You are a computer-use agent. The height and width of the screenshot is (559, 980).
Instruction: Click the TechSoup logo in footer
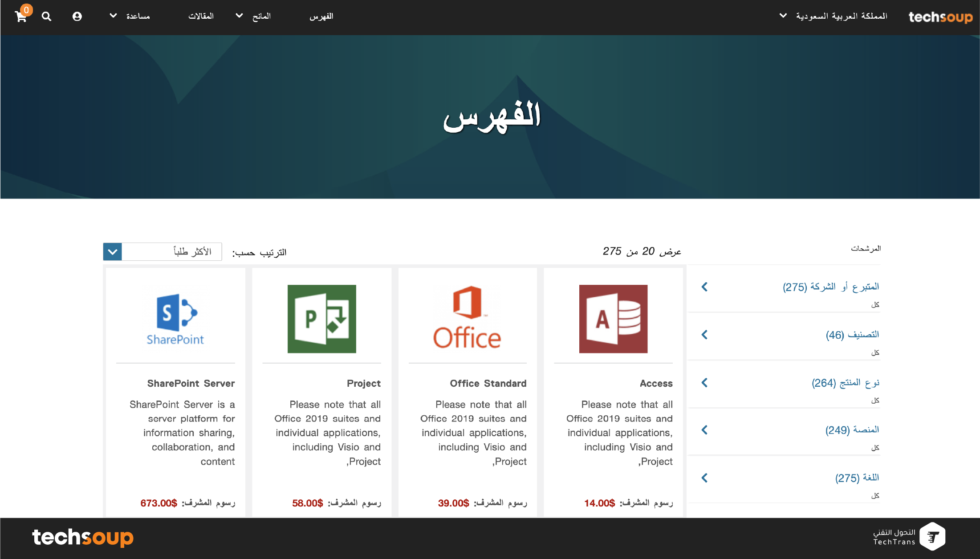coord(83,537)
